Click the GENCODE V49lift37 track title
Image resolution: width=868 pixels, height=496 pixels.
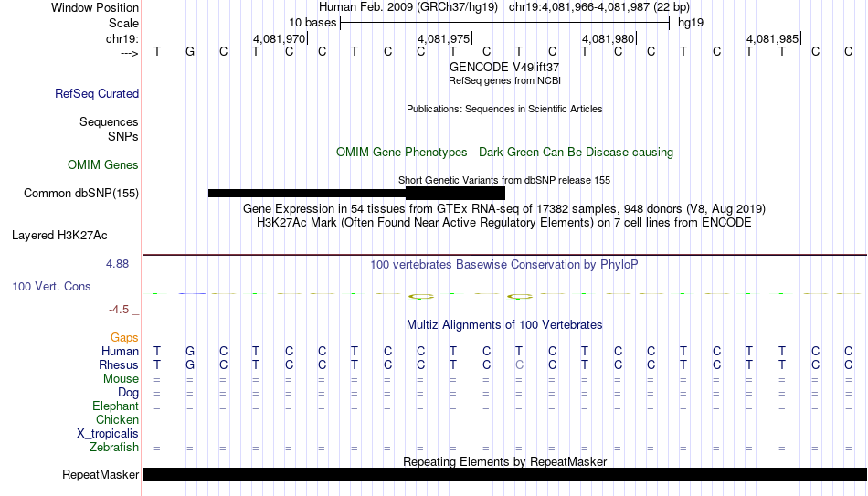tap(504, 67)
